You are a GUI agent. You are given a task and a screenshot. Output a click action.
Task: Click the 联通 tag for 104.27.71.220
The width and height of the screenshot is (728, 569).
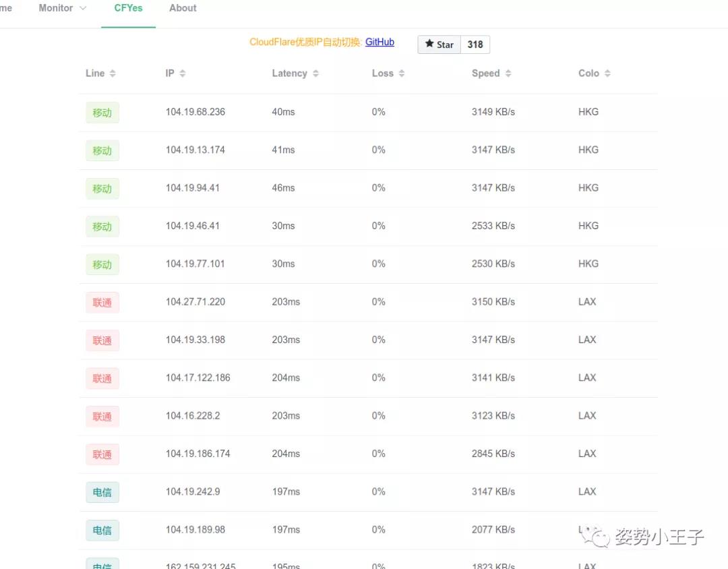(102, 303)
